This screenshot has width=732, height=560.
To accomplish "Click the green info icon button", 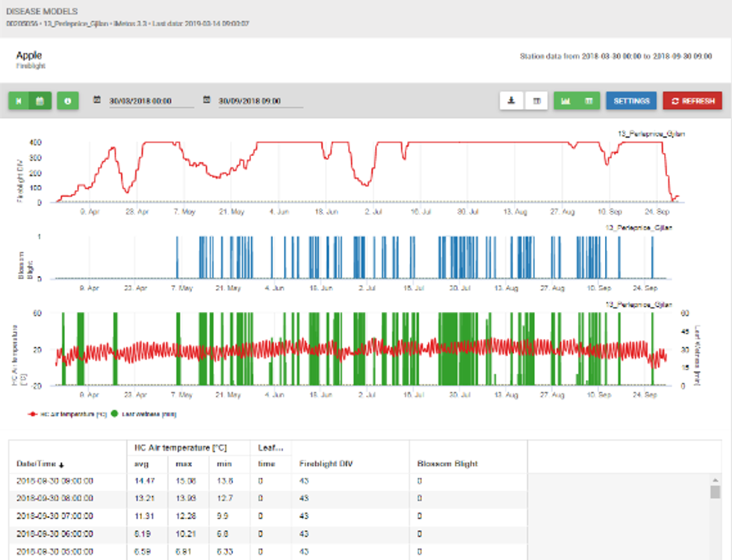I will tap(67, 101).
